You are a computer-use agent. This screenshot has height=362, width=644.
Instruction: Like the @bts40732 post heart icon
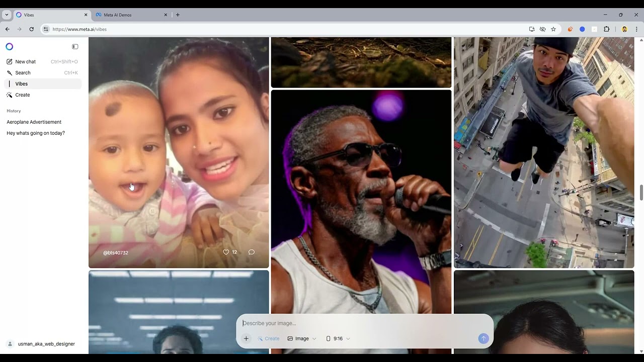click(226, 252)
